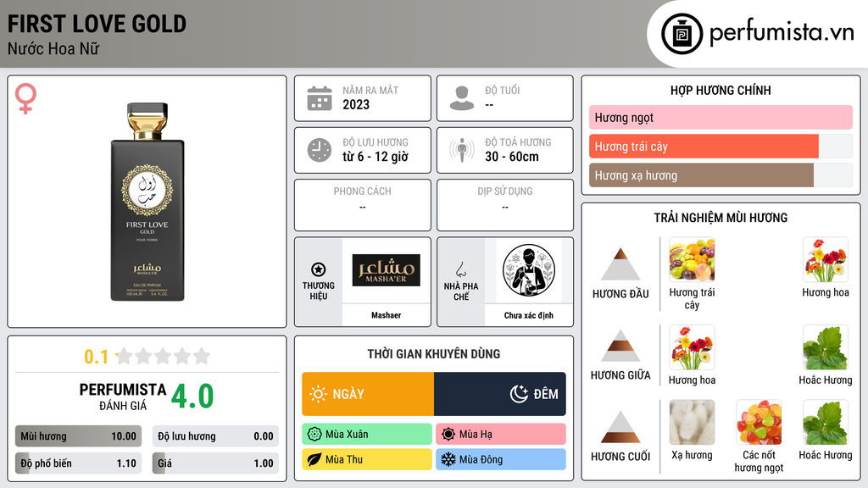The image size is (868, 488).
Task: Select middle-note Hoắc Hương leaf image
Action: point(826,347)
